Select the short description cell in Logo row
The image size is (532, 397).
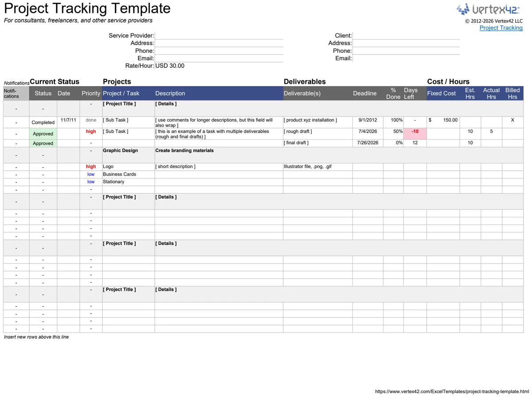(219, 167)
